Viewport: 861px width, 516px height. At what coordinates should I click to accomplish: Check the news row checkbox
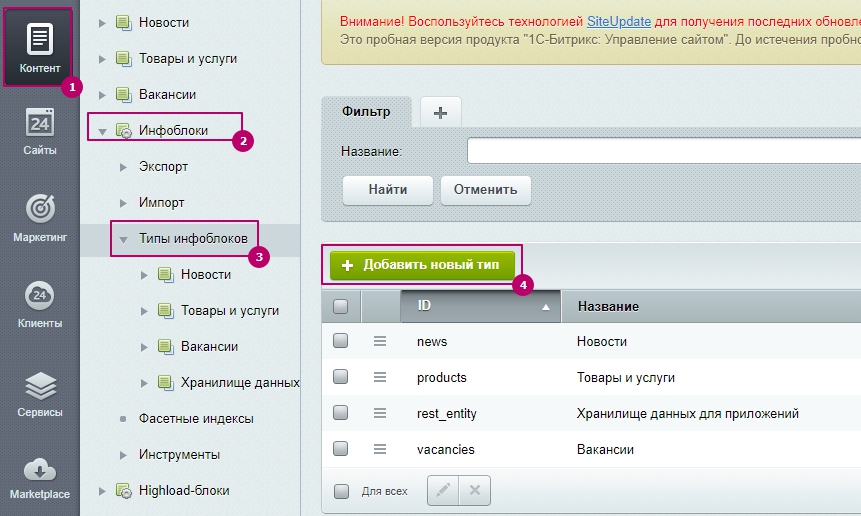pos(340,341)
